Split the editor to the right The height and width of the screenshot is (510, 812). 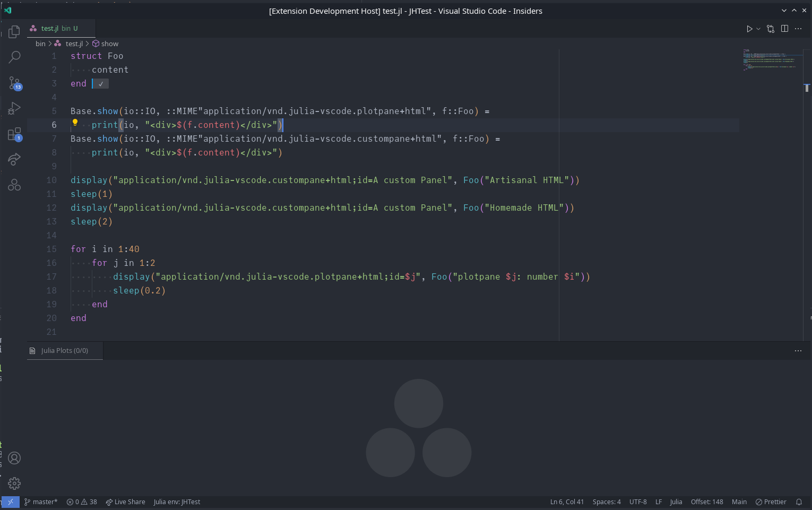tap(784, 29)
